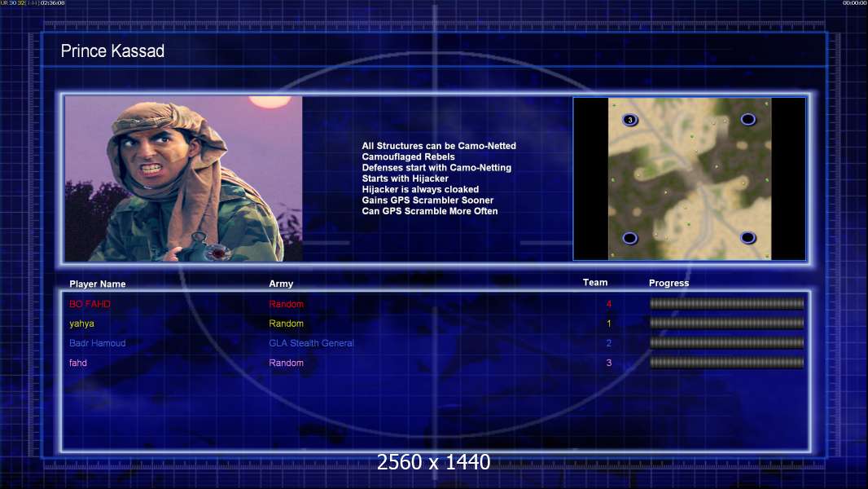The width and height of the screenshot is (868, 489).
Task: Click team number 2 for Badr Hamoud
Action: point(609,343)
